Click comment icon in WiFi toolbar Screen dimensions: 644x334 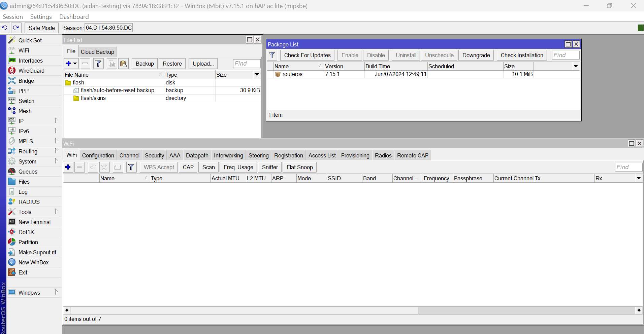pos(118,167)
